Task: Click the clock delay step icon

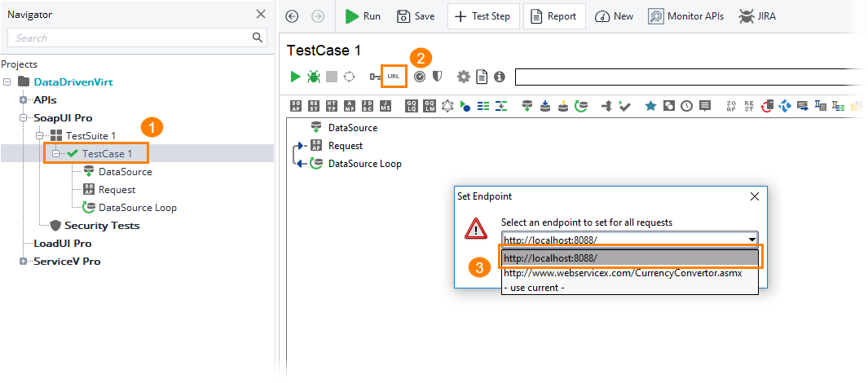Action: (x=686, y=106)
